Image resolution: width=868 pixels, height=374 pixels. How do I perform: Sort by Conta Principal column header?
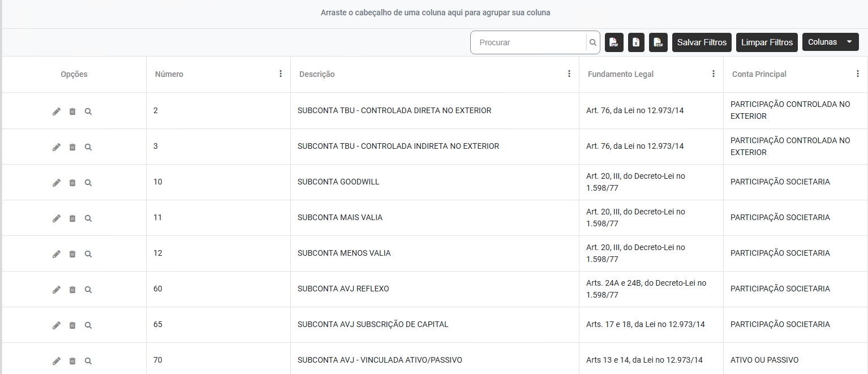point(759,74)
